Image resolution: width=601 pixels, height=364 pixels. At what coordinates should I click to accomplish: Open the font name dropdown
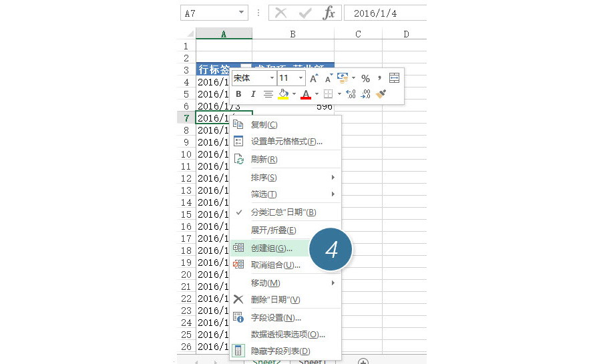pos(272,78)
